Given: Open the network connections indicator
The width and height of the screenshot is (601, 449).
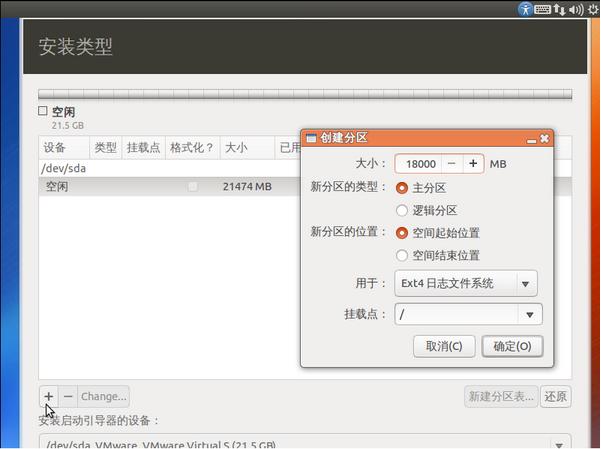Looking at the screenshot, I should coord(558,9).
